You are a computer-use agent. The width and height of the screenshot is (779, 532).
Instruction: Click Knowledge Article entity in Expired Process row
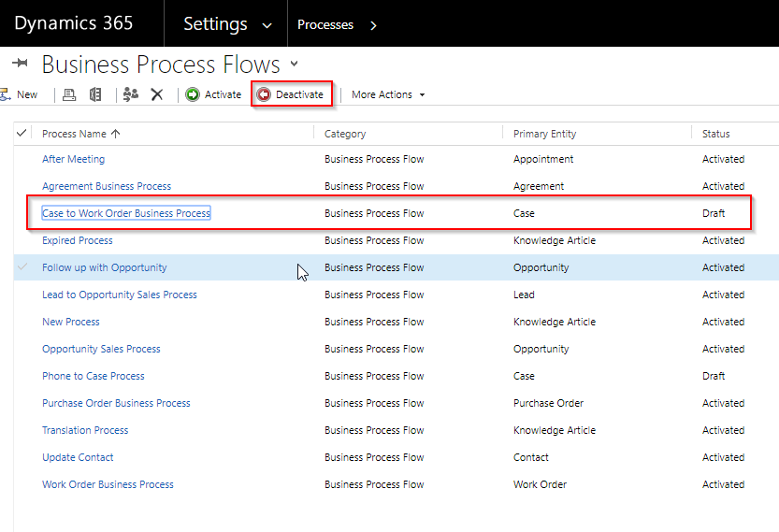(555, 240)
